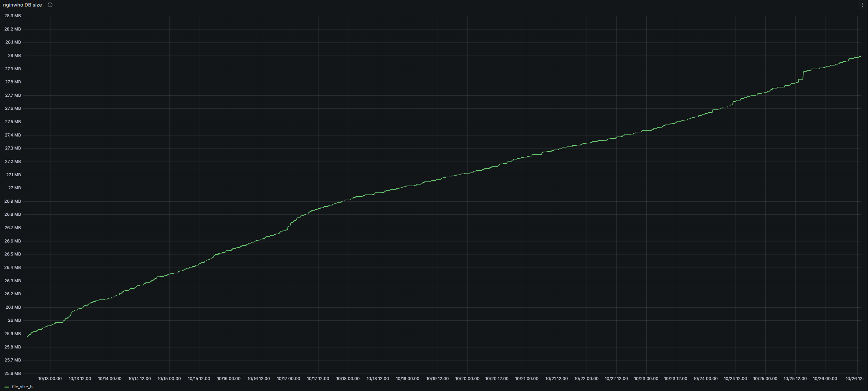The height and width of the screenshot is (391, 868).
Task: Click the 10/16 00:00 time axis label
Action: click(229, 379)
